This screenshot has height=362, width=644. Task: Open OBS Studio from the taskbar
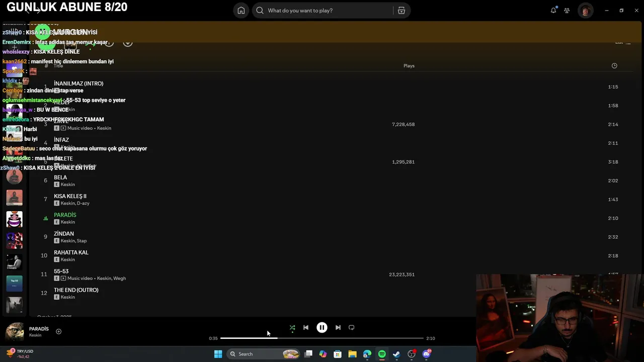[x=412, y=354]
